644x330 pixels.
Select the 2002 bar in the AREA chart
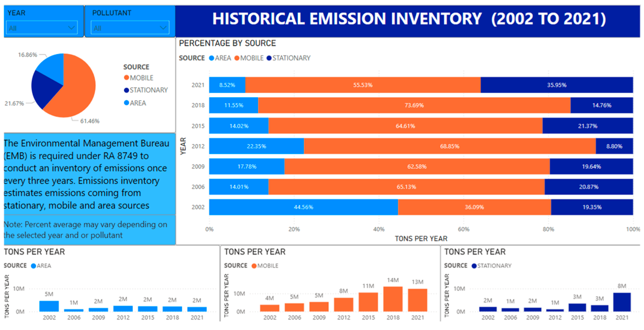click(x=49, y=306)
